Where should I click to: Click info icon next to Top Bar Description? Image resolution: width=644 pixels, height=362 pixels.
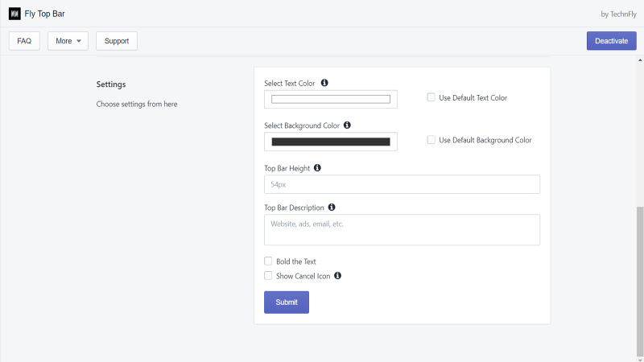[332, 208]
